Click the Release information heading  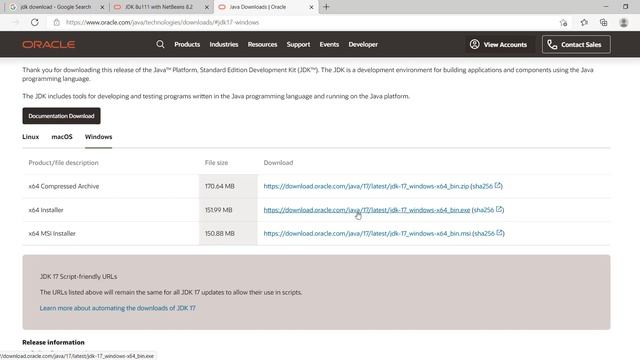click(x=53, y=342)
